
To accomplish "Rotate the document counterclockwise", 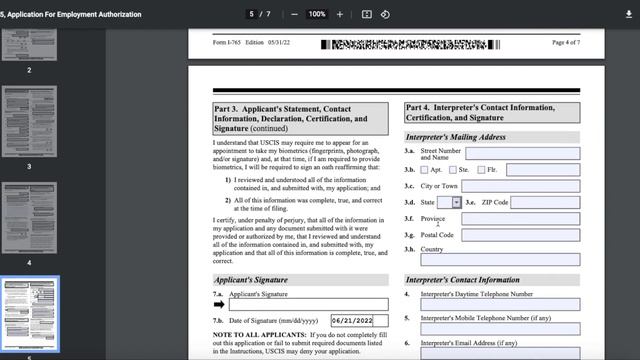I will click(x=385, y=14).
